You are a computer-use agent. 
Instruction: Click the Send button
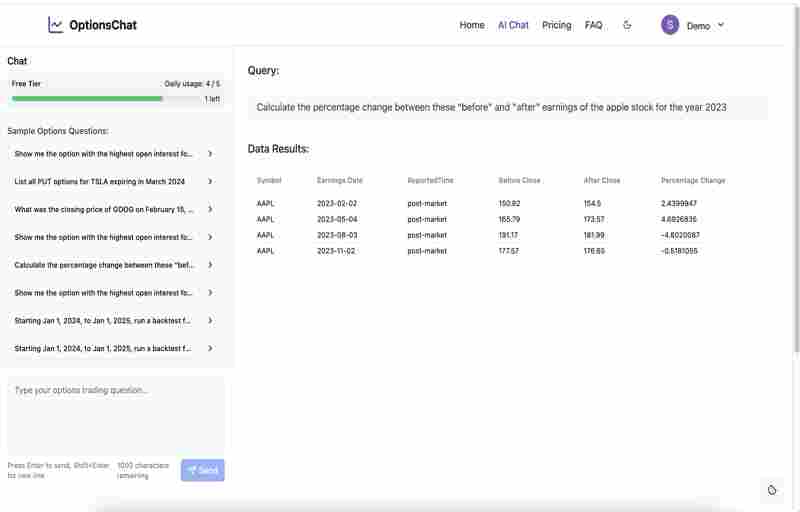(203, 470)
